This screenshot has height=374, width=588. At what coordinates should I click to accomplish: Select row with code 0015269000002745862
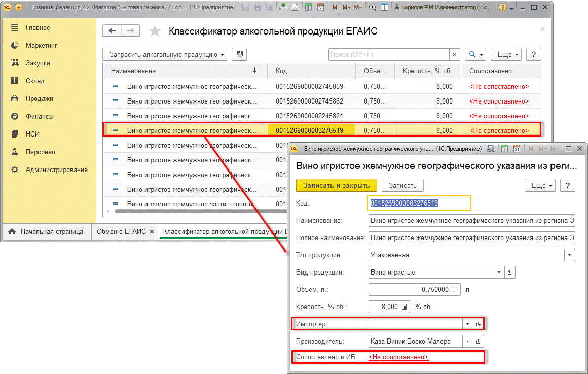point(322,101)
